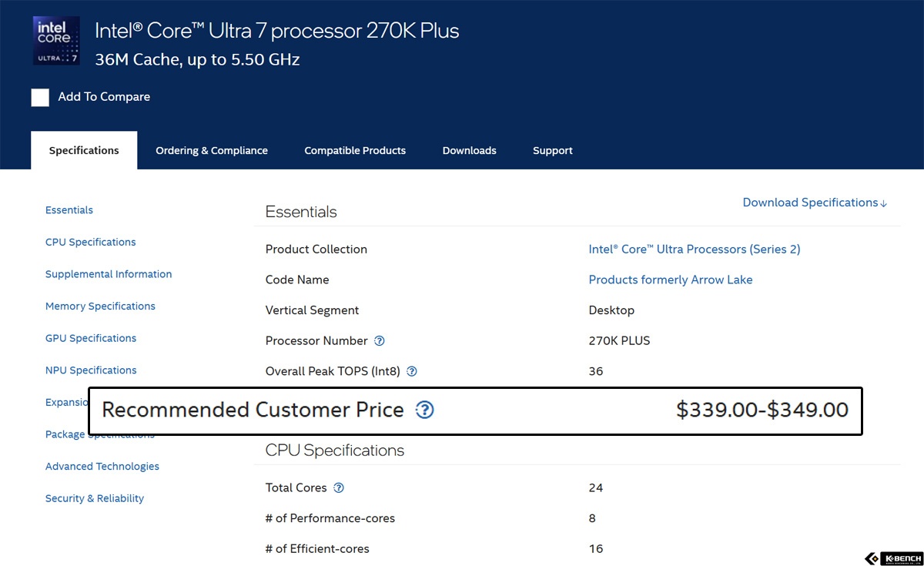Navigate to Memory Specifications sidebar link
The image size is (924, 566).
(100, 306)
